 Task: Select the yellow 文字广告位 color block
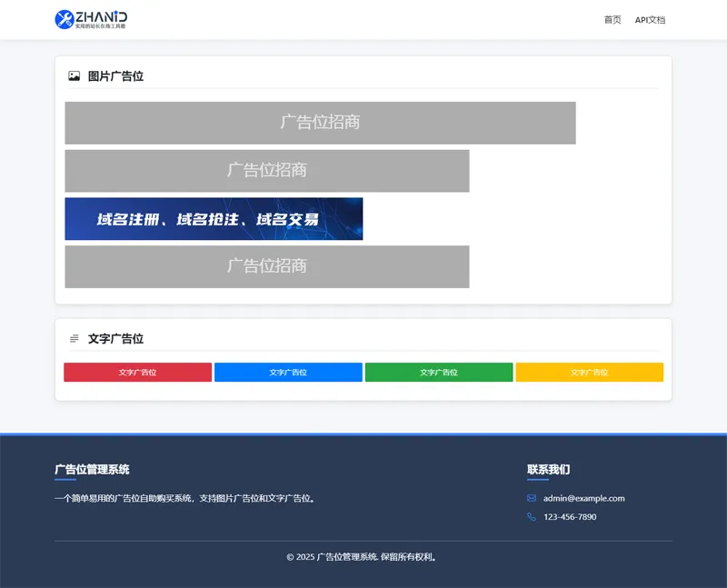coord(589,372)
